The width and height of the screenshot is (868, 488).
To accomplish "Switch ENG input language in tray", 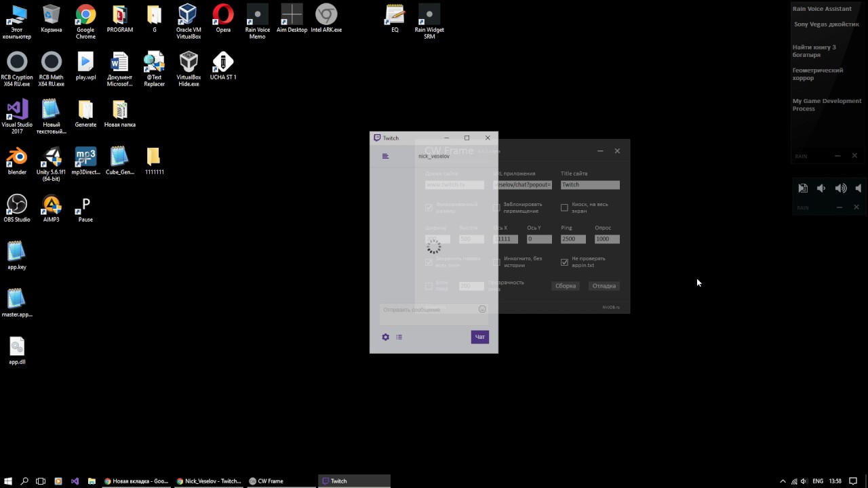I will coord(818,481).
